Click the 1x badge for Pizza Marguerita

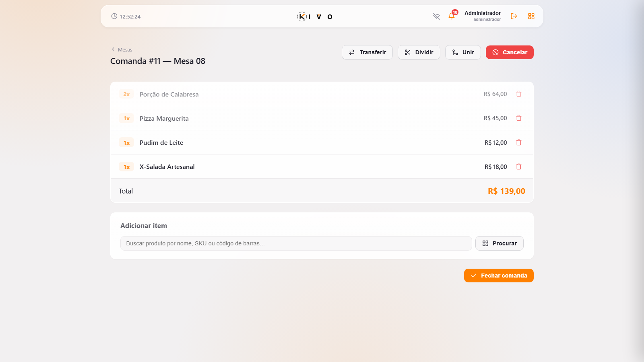pyautogui.click(x=126, y=118)
